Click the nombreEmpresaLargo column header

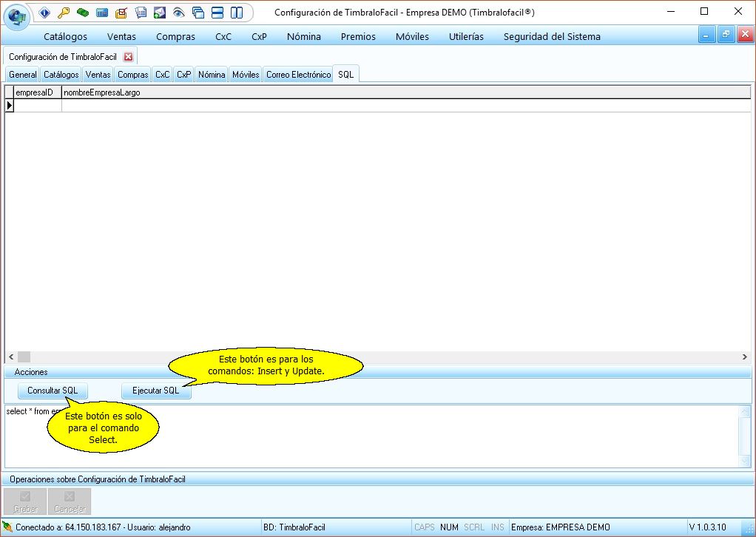406,92
